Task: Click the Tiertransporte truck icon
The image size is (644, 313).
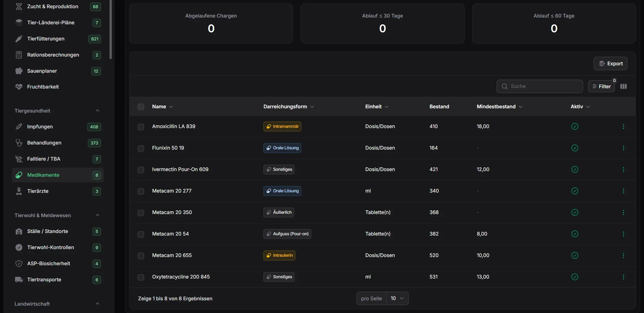Action: [19, 280]
